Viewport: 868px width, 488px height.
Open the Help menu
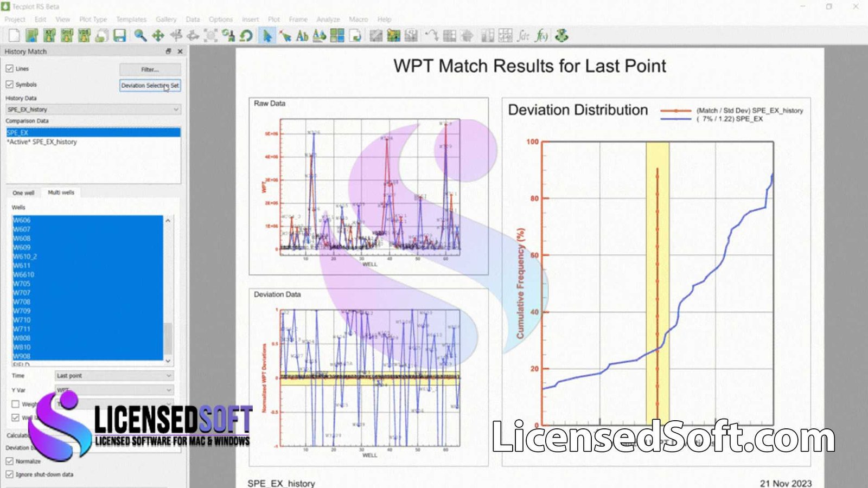[384, 20]
